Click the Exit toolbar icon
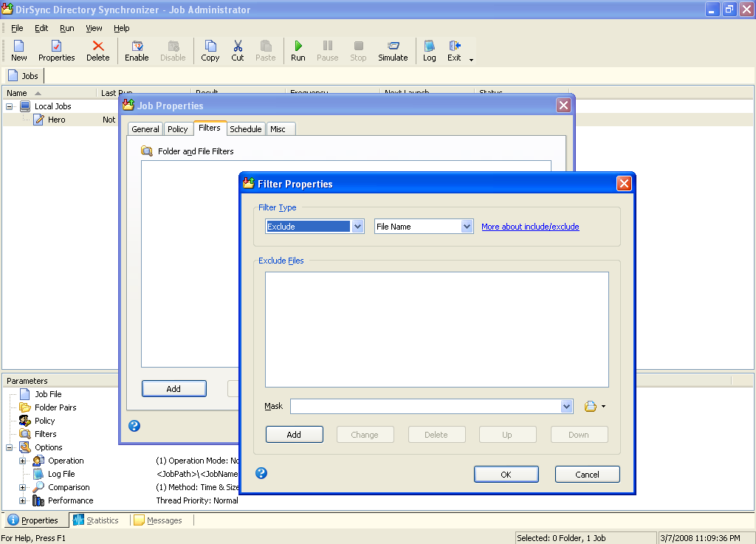This screenshot has height=544, width=756. tap(454, 51)
